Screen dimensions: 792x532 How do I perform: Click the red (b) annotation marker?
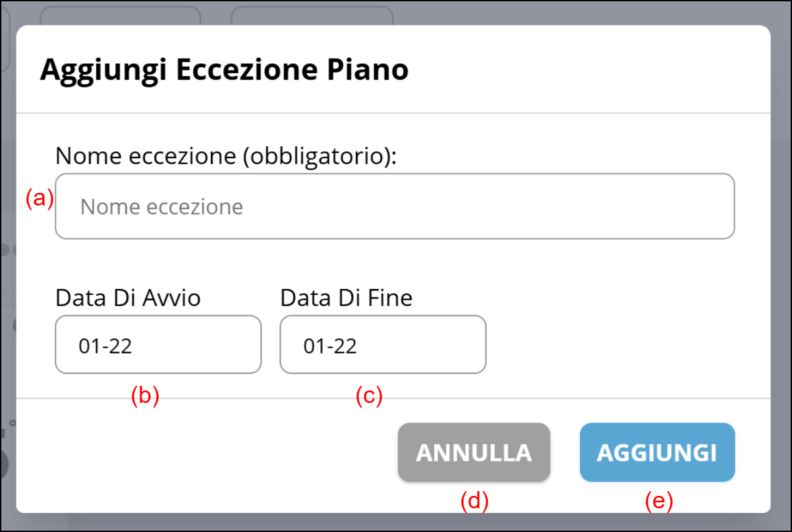coord(145,395)
